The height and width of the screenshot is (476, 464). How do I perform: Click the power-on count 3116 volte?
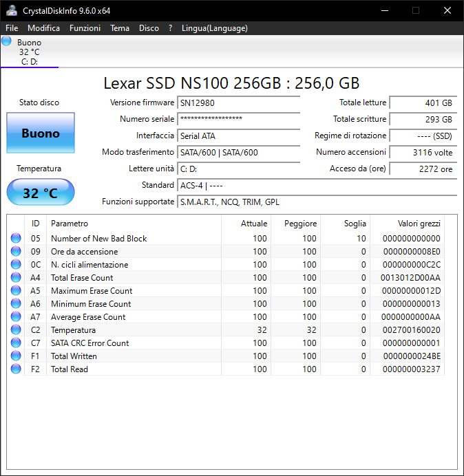(423, 153)
